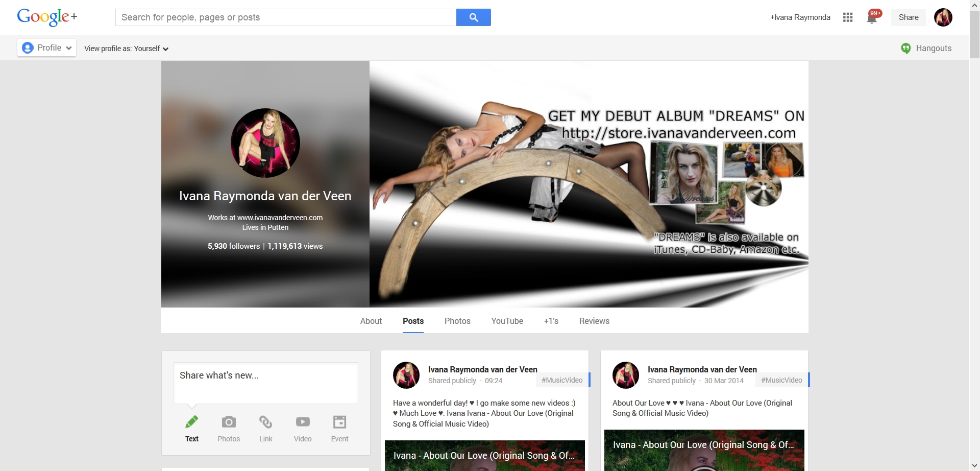The width and height of the screenshot is (980, 471).
Task: Click #MusicVideo tag on 30 Mar 2014 post
Action: click(x=782, y=380)
